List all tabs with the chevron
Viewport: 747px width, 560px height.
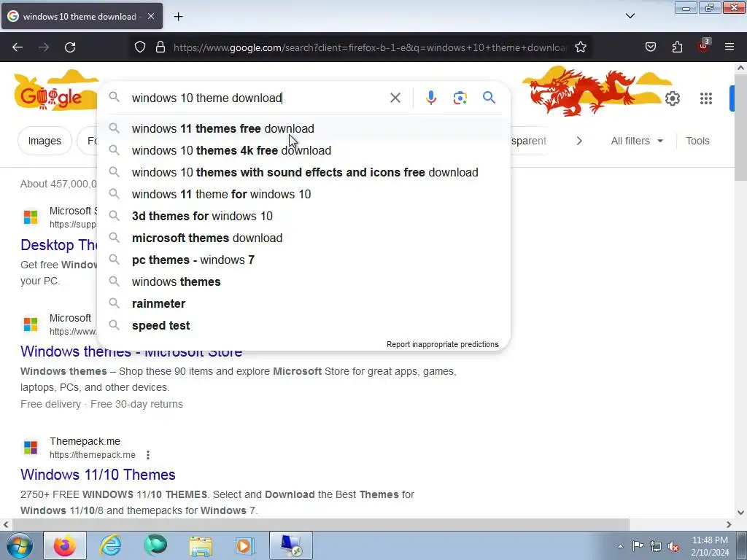pyautogui.click(x=630, y=16)
